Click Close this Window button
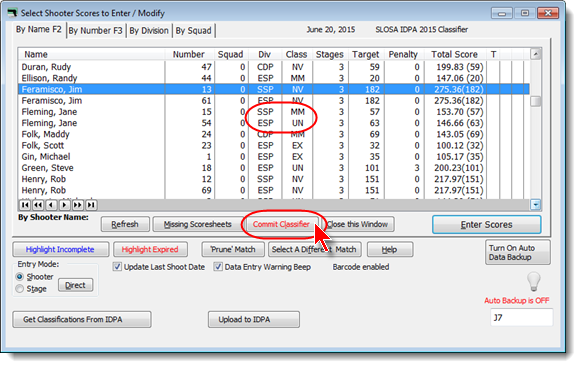This screenshot has height=368, width=581. click(x=357, y=224)
